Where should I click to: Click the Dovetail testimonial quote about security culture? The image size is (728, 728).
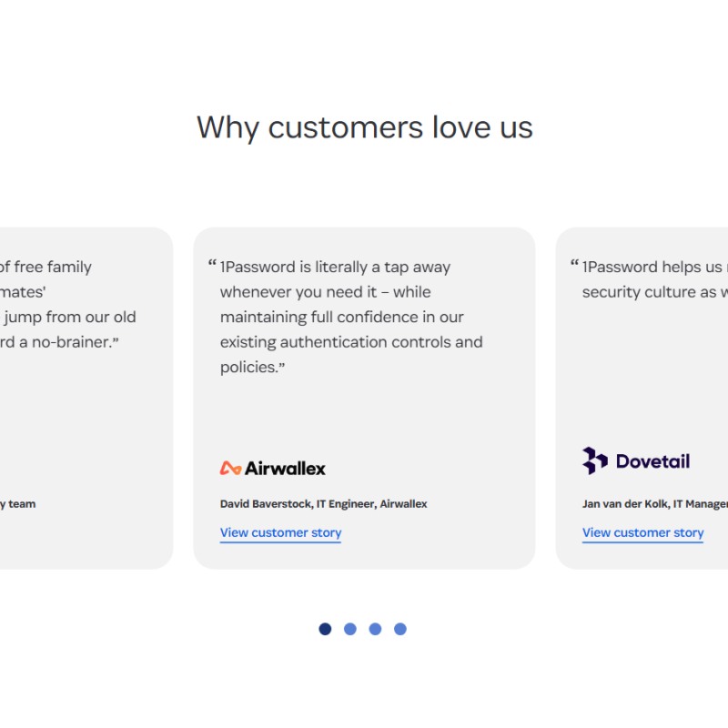[x=653, y=279]
